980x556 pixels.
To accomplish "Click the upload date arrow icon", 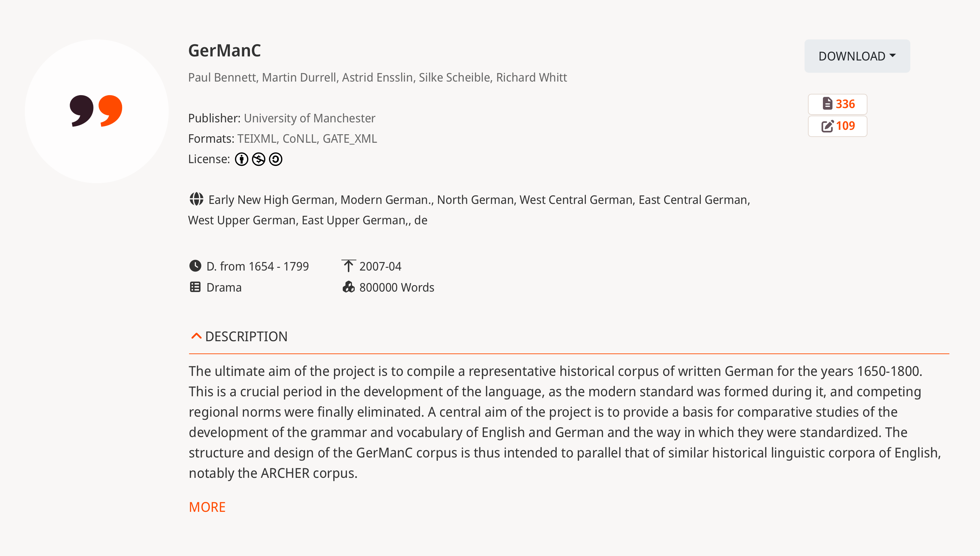I will (x=348, y=266).
